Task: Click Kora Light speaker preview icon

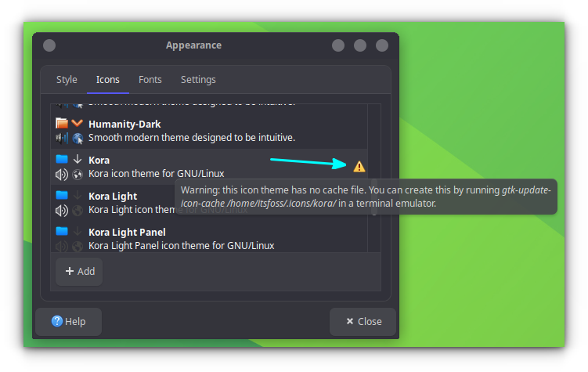Action: click(62, 211)
